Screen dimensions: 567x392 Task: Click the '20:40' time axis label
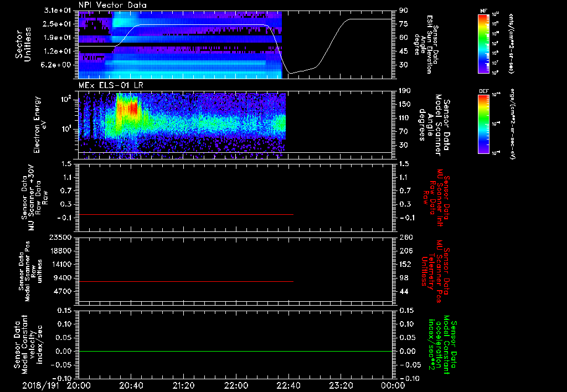pyautogui.click(x=131, y=385)
